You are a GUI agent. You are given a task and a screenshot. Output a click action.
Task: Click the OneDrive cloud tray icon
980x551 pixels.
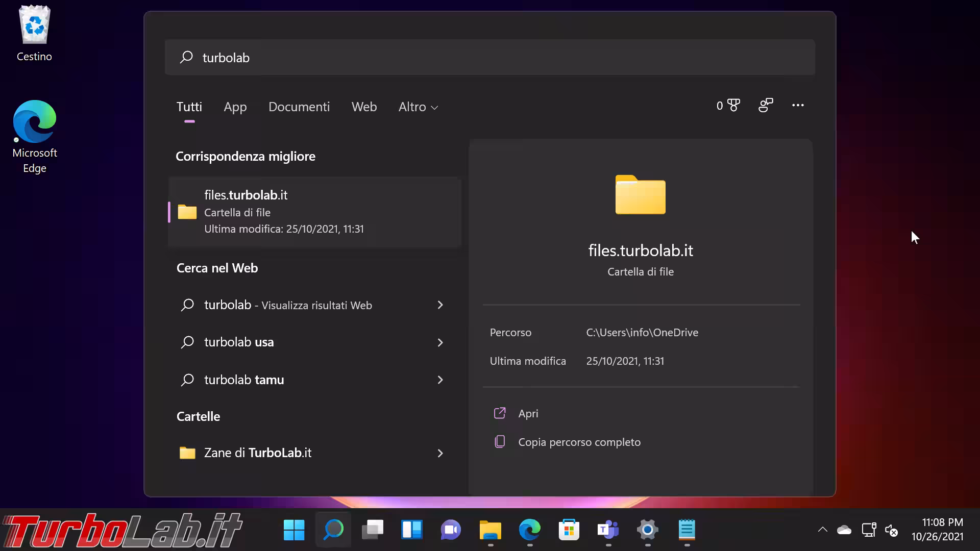(844, 530)
